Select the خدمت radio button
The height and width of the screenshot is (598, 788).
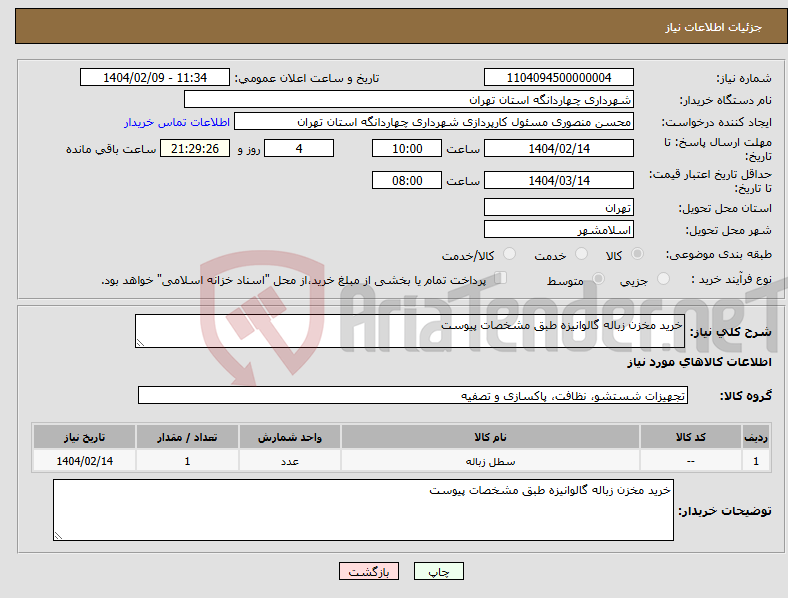tap(581, 254)
